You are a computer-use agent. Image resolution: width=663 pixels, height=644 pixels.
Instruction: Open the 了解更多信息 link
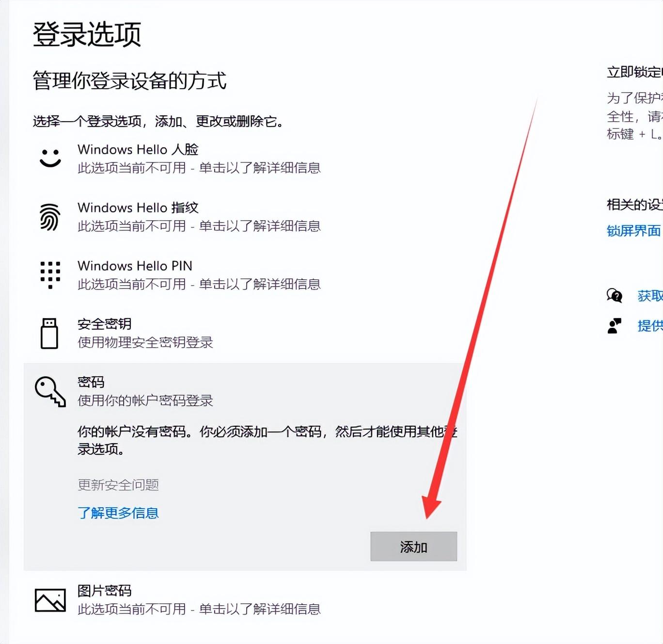coord(118,513)
